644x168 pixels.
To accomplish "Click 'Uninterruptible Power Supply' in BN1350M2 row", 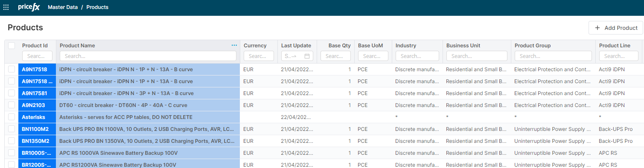I will (553, 141).
